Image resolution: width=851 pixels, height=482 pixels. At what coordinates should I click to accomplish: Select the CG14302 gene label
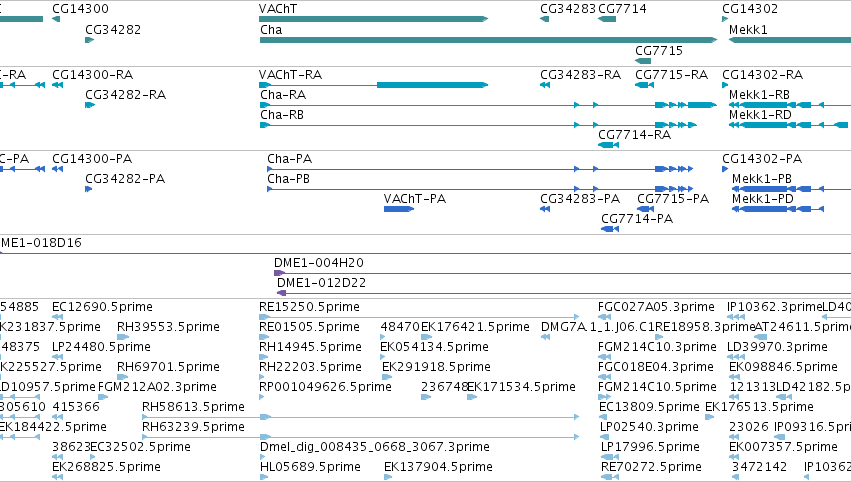(x=750, y=9)
